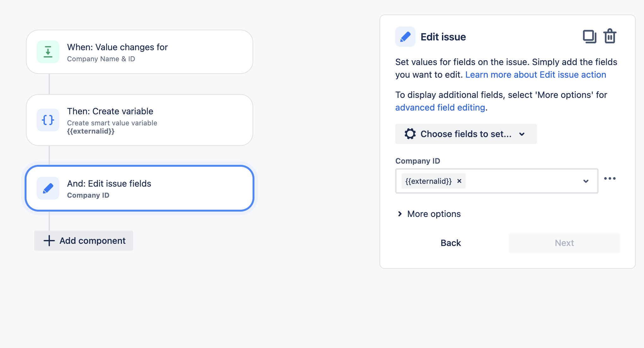The width and height of the screenshot is (644, 348).
Task: Select the 'And: Edit issue fields' step
Action: [139, 188]
